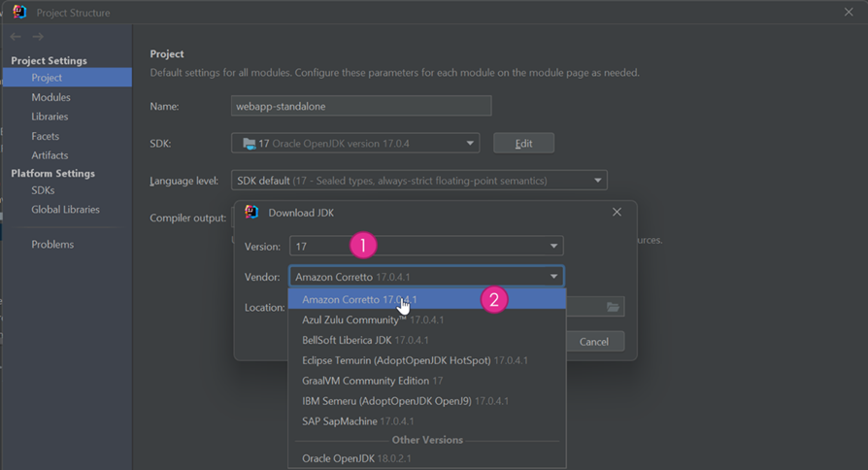Screen dimensions: 868x470
Task: Open the SDK dropdown arrow
Action: (470, 144)
